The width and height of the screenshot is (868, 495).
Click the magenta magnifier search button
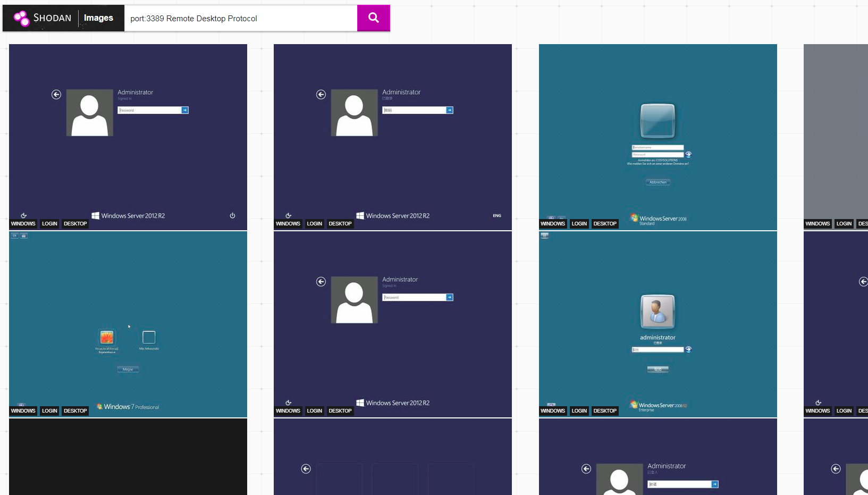[x=374, y=18]
